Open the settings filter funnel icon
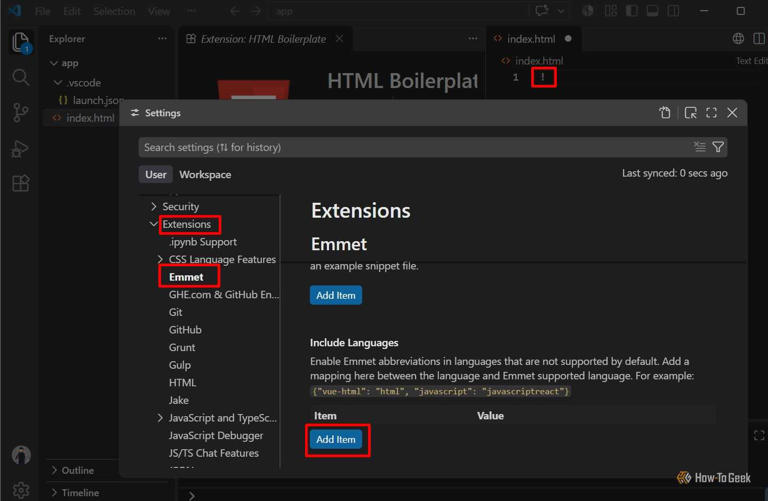This screenshot has width=768, height=501. pos(718,147)
